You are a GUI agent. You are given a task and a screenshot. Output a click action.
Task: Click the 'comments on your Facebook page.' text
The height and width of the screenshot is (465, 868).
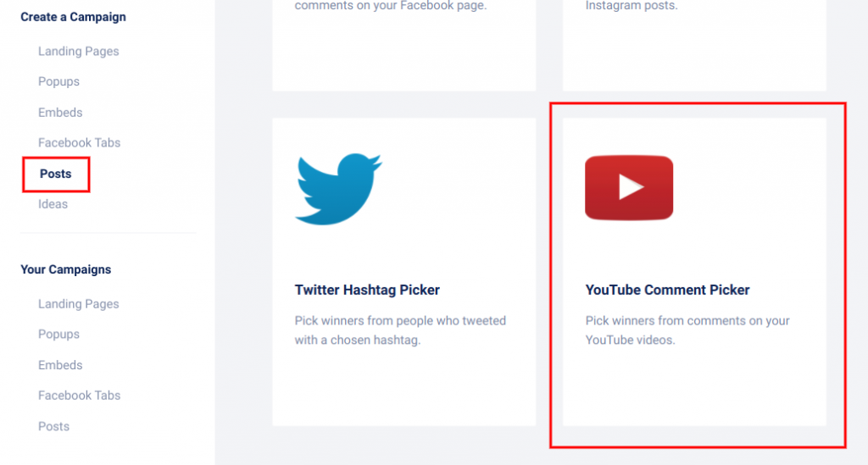(390, 6)
